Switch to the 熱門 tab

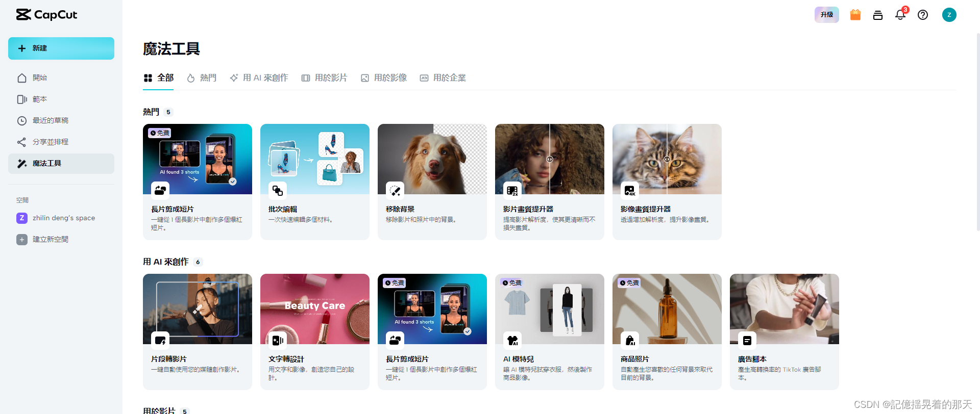click(202, 78)
